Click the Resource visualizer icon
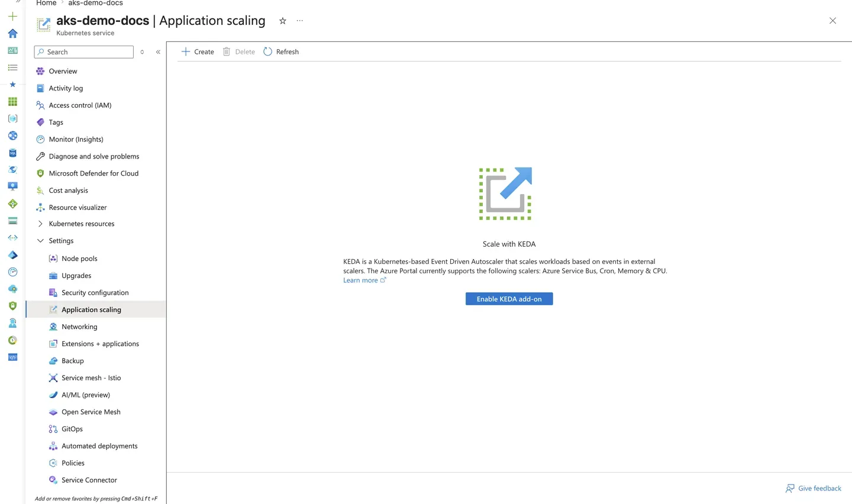 pos(40,208)
